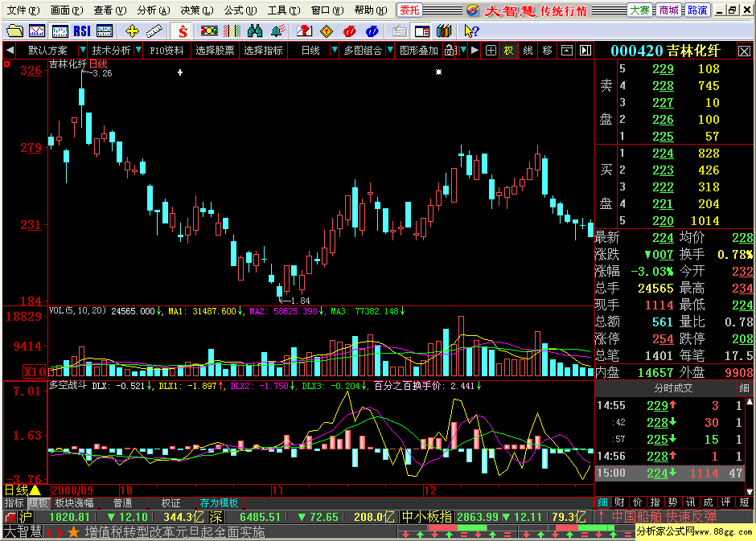This screenshot has height=541, width=756.
Task: Click the 路演 roadshow button
Action: click(697, 10)
